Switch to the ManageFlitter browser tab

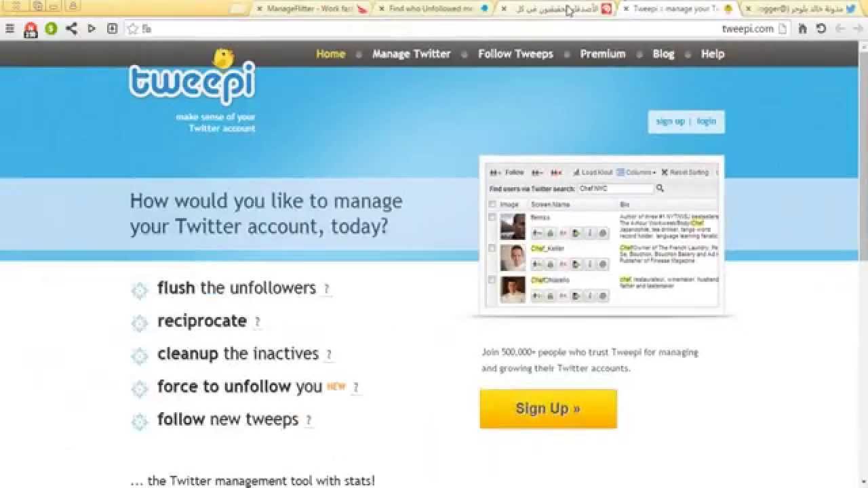tap(310, 9)
